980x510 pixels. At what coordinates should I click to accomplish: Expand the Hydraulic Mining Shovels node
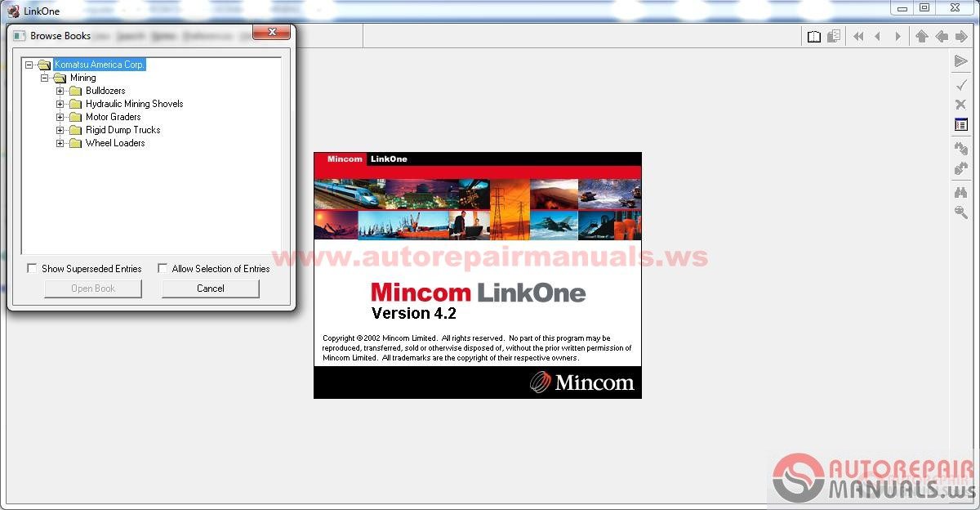pyautogui.click(x=60, y=104)
